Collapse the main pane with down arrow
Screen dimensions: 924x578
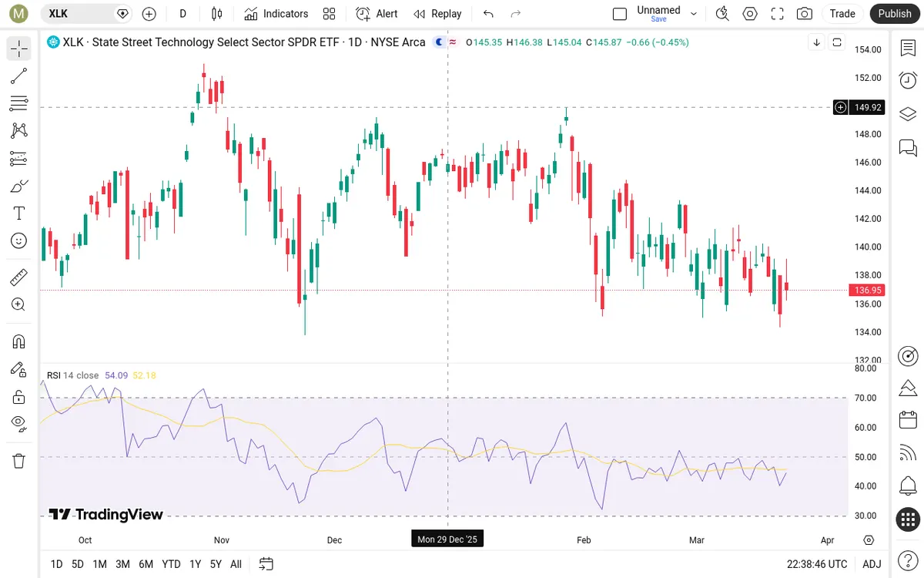click(816, 42)
